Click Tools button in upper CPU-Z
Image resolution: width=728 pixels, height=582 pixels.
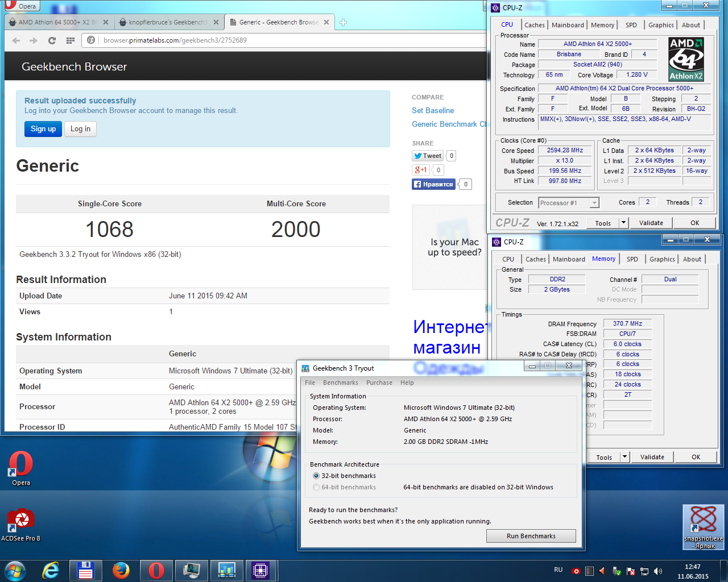603,223
